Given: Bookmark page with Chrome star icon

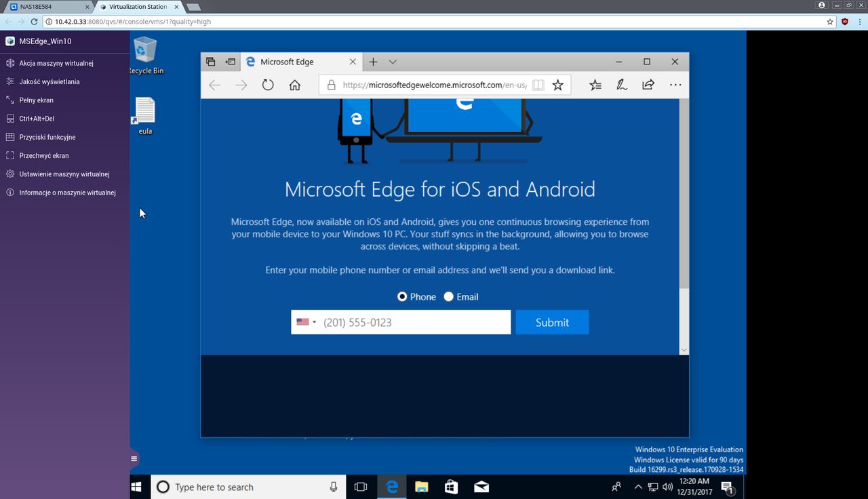Looking at the screenshot, I should [x=830, y=22].
